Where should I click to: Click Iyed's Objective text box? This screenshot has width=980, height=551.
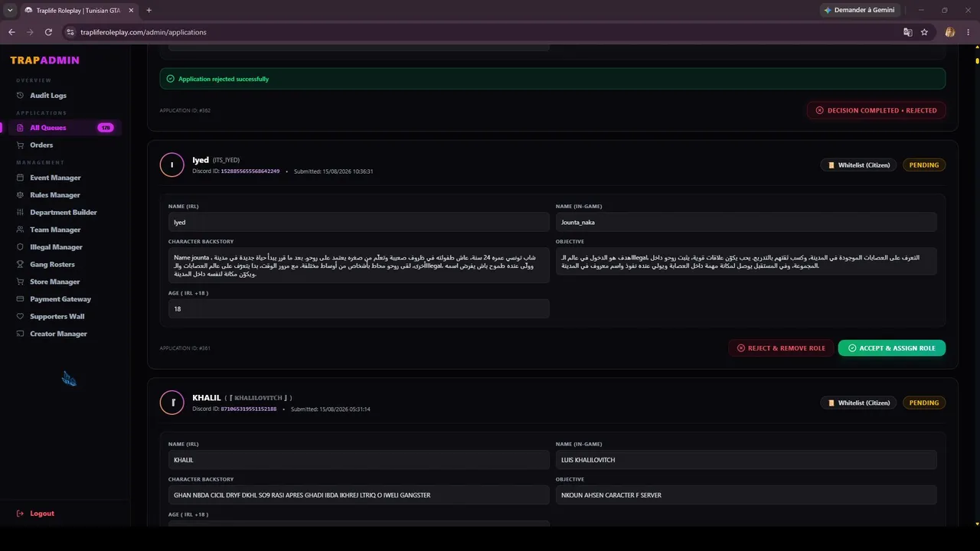(746, 262)
